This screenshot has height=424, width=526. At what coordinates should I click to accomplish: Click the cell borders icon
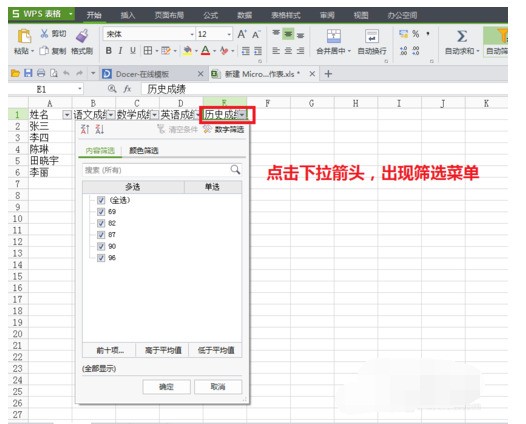[148, 51]
